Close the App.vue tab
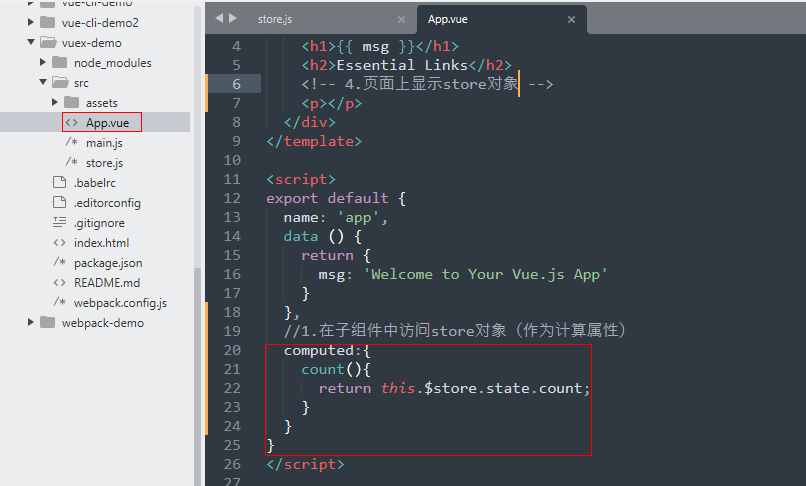Screen dimensions: 806x486 [571, 20]
